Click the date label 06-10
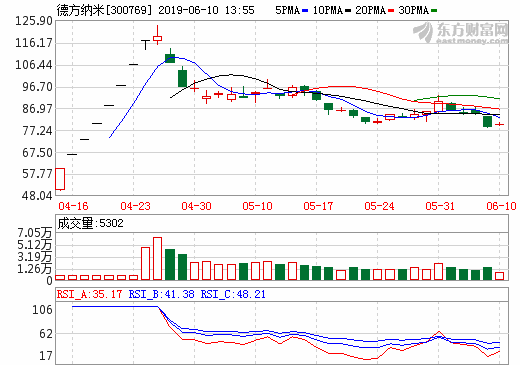Viewport: 520px width, 365px height. point(501,206)
